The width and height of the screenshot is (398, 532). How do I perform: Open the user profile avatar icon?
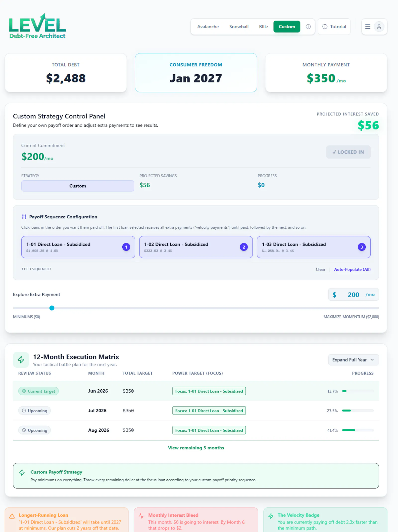click(x=379, y=27)
